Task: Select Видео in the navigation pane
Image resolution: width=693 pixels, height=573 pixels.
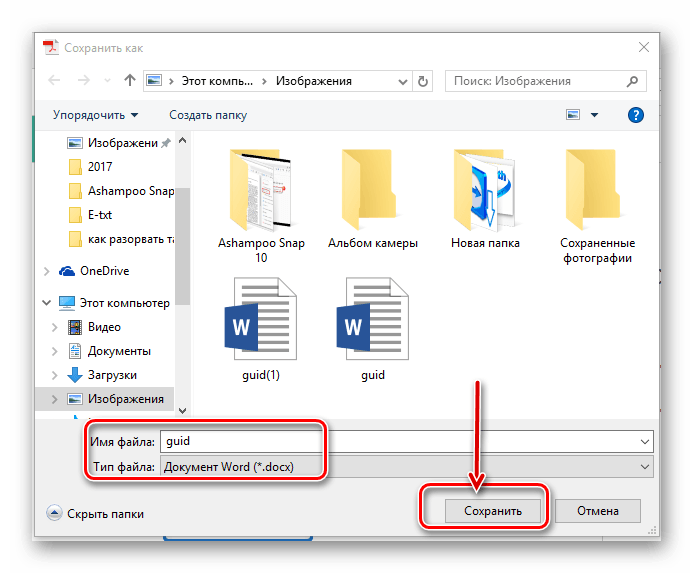Action: coord(94,327)
